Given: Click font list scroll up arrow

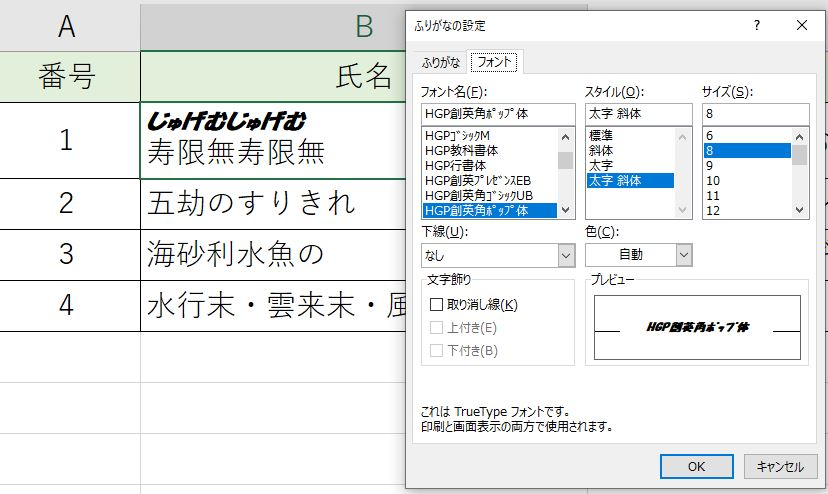Looking at the screenshot, I should [x=566, y=137].
